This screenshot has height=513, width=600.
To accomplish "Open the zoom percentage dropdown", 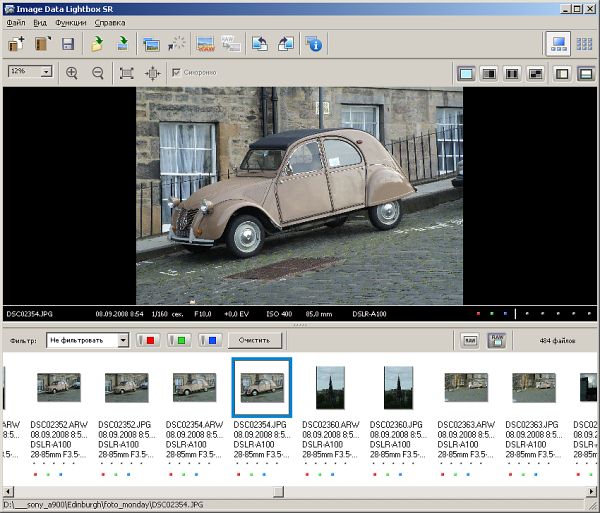I will (46, 72).
